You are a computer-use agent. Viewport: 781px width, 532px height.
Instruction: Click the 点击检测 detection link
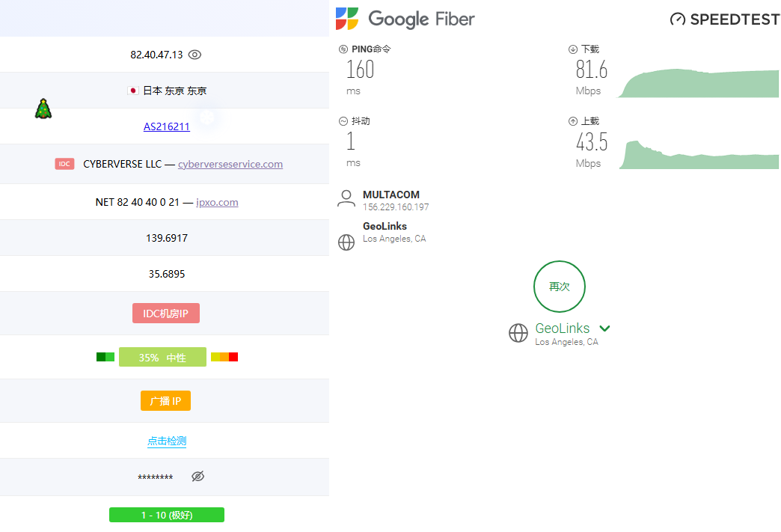coord(167,441)
